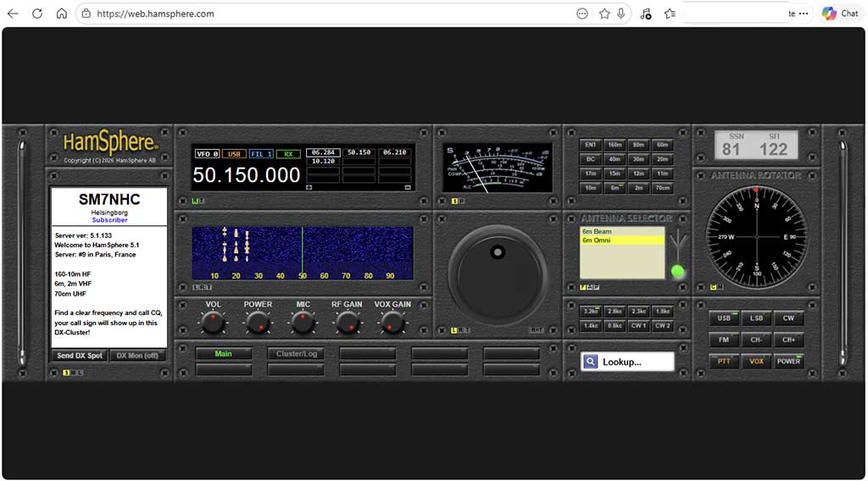
Task: Toggle USB mode button
Action: click(724, 318)
